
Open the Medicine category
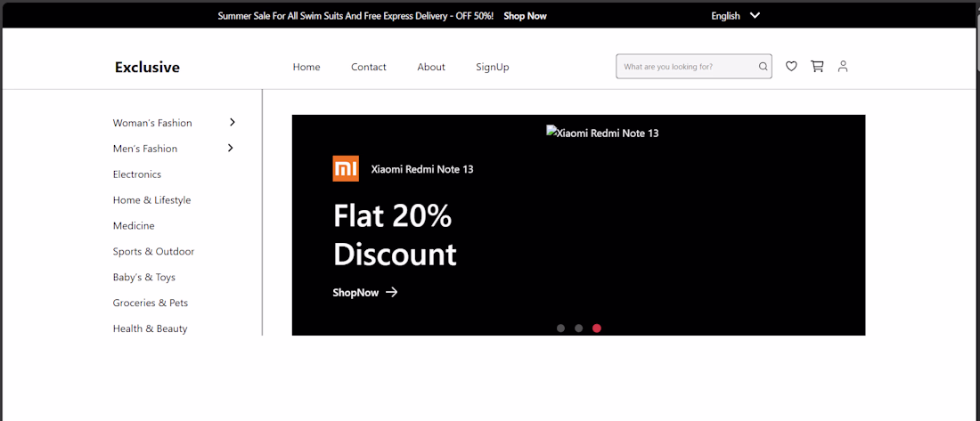coord(134,225)
